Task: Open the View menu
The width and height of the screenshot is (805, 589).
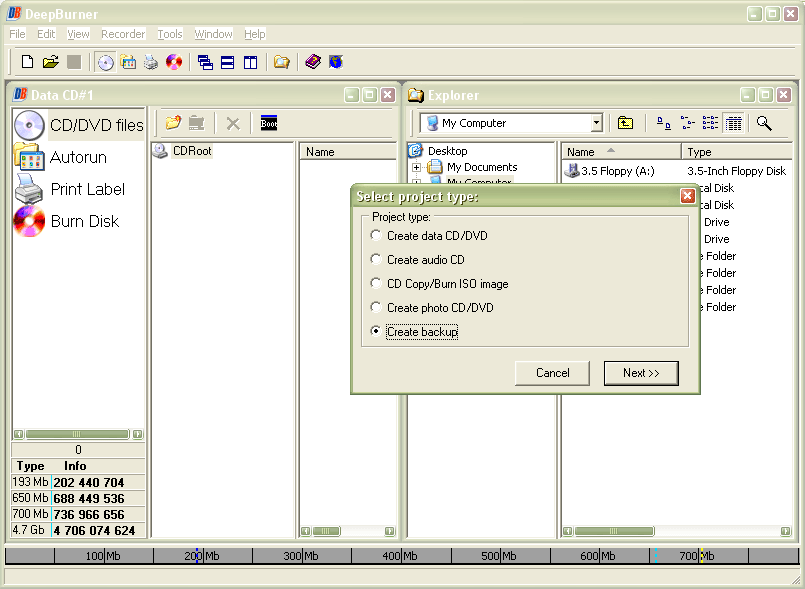Action: point(78,34)
